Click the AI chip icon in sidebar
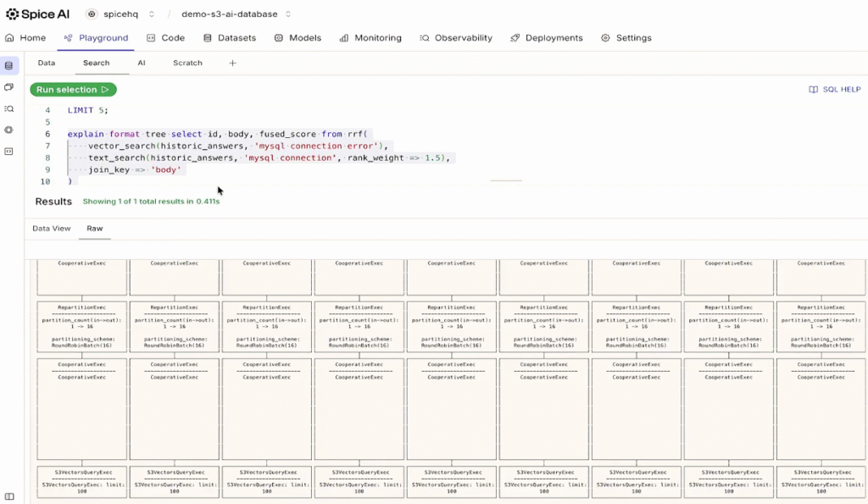The image size is (868, 504). tap(9, 130)
